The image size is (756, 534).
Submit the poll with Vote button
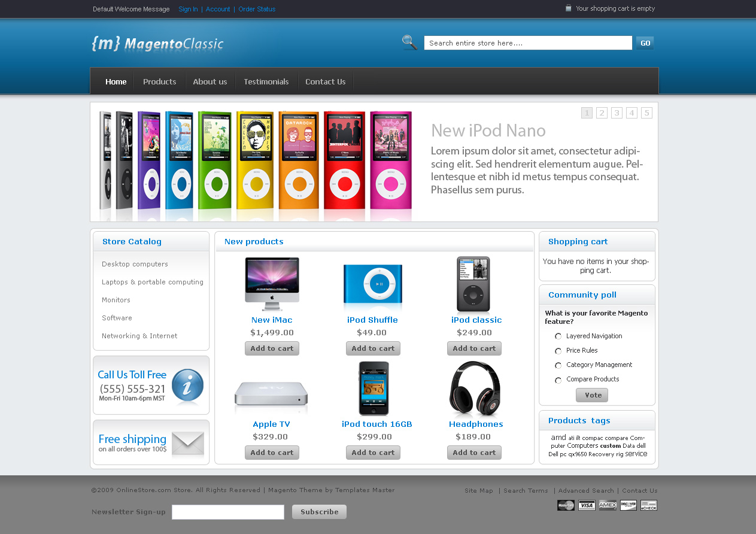coord(592,395)
